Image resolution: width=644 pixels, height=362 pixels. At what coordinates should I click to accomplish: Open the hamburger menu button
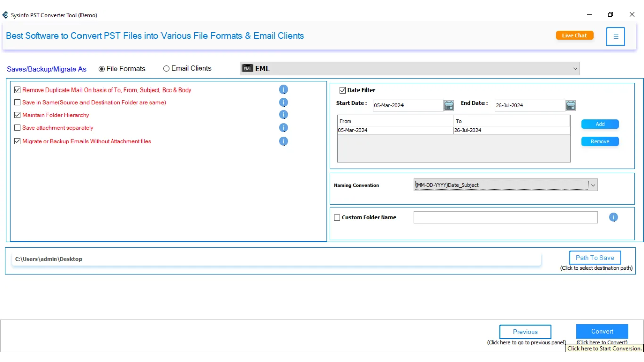coord(616,36)
